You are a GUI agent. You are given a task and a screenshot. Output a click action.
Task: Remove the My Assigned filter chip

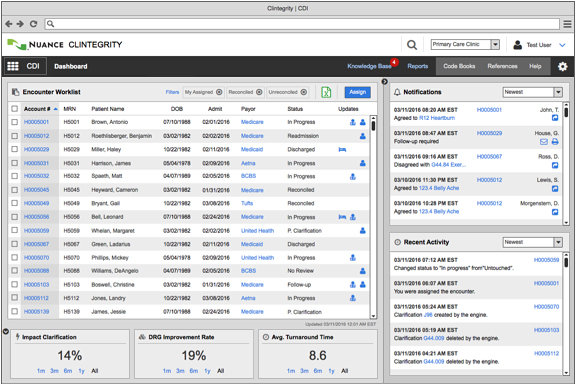[219, 92]
